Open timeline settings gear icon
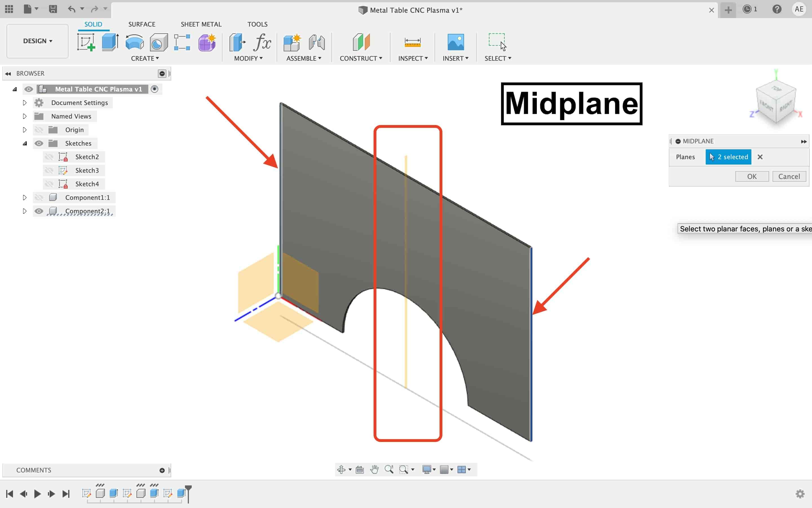This screenshot has width=812, height=508. coord(800,494)
